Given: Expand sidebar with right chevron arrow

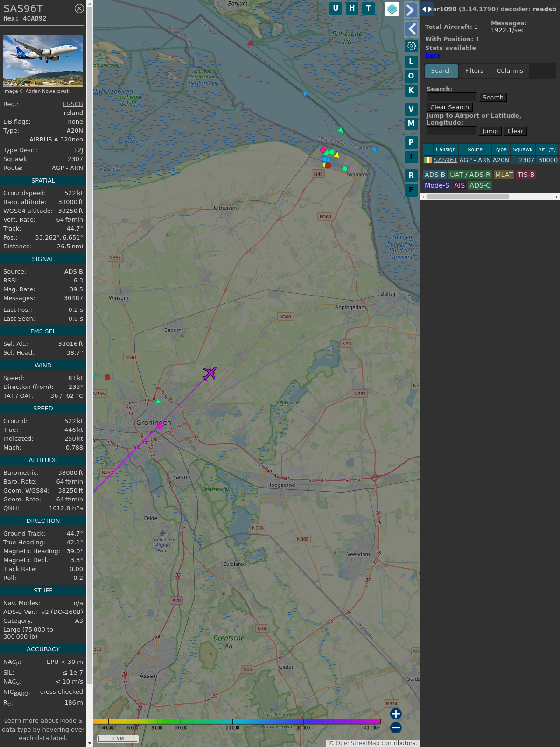Looking at the screenshot, I should tap(410, 10).
